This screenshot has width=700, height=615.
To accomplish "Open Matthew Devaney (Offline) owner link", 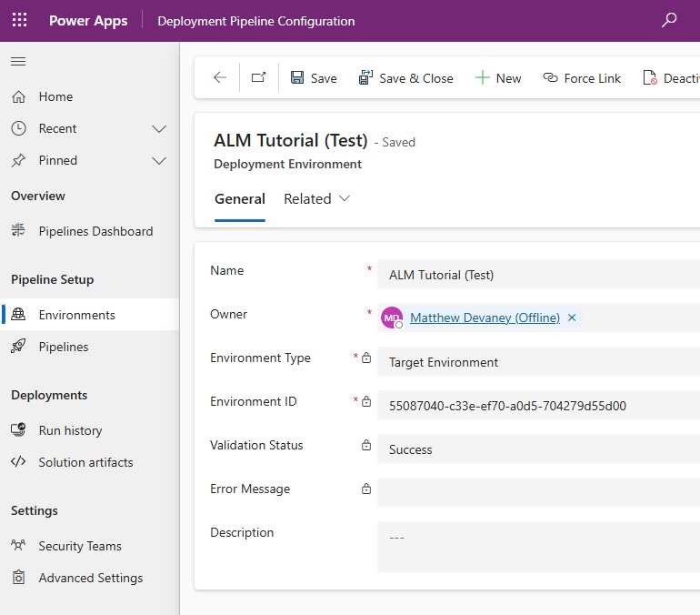I will (x=485, y=318).
